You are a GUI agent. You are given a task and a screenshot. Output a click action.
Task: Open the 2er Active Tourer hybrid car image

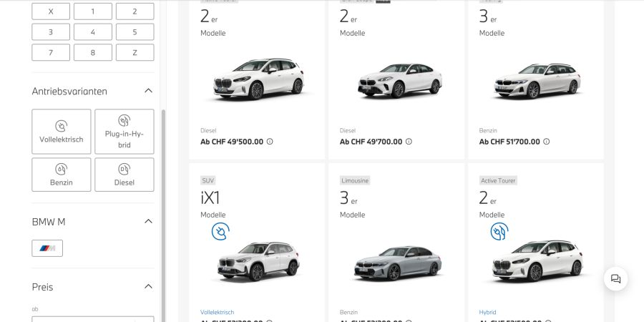(537, 260)
